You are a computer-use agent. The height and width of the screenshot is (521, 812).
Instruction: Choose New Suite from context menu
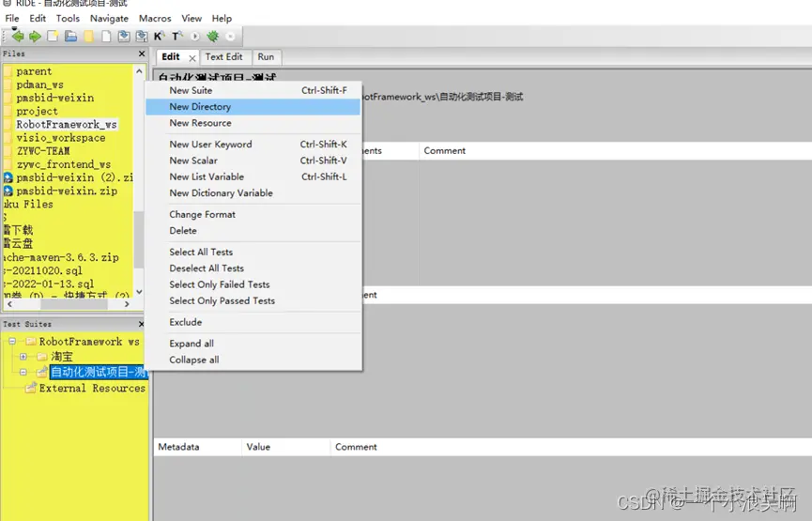coord(253,90)
